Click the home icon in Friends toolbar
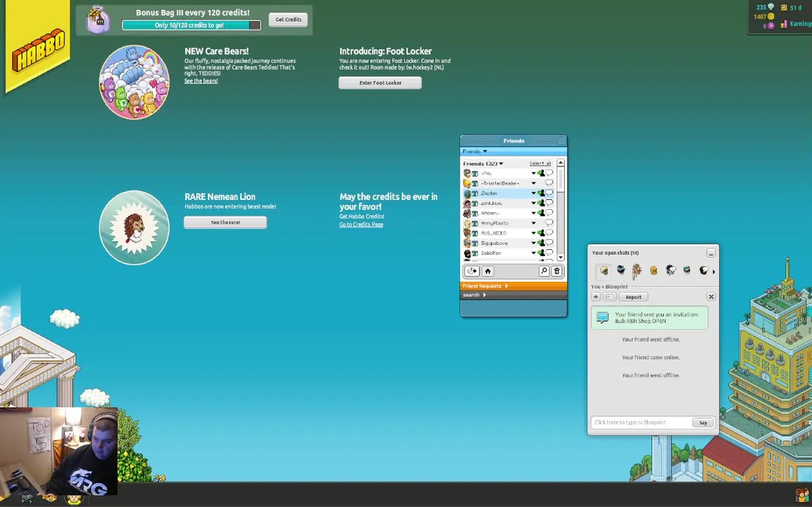812x507 pixels. [x=487, y=271]
